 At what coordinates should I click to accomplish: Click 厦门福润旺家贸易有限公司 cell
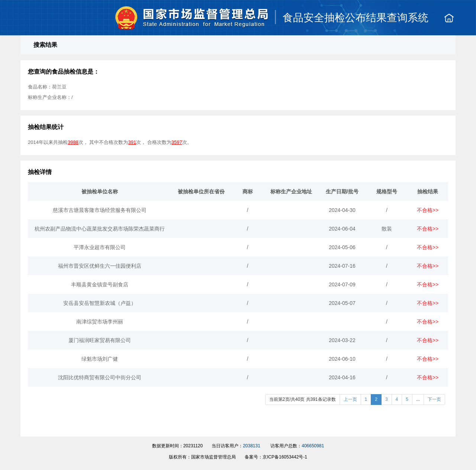point(100,340)
